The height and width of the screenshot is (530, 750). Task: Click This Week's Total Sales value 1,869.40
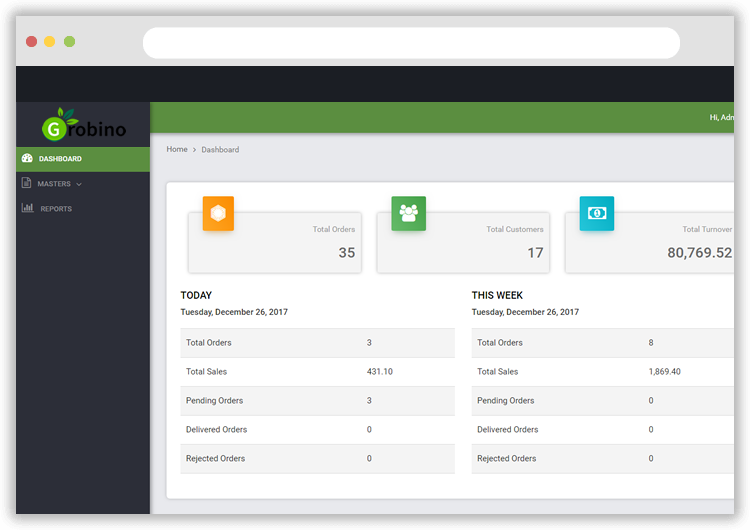point(664,372)
